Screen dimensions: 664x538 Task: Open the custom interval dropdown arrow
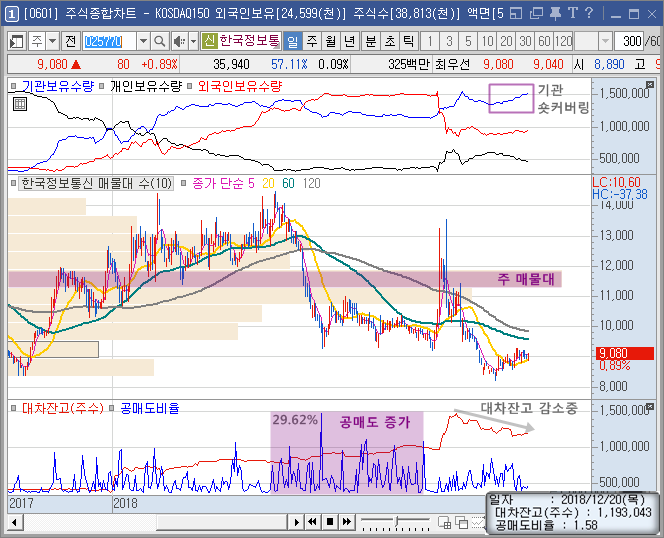605,42
